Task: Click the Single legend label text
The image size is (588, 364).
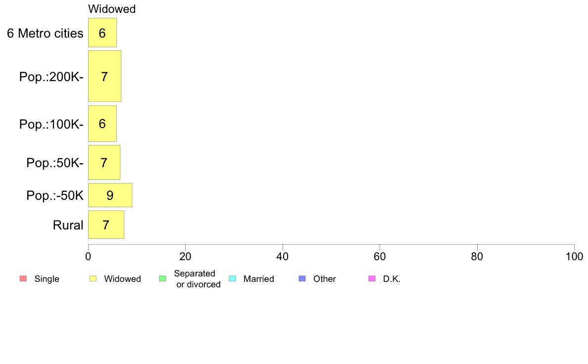Action: (47, 279)
